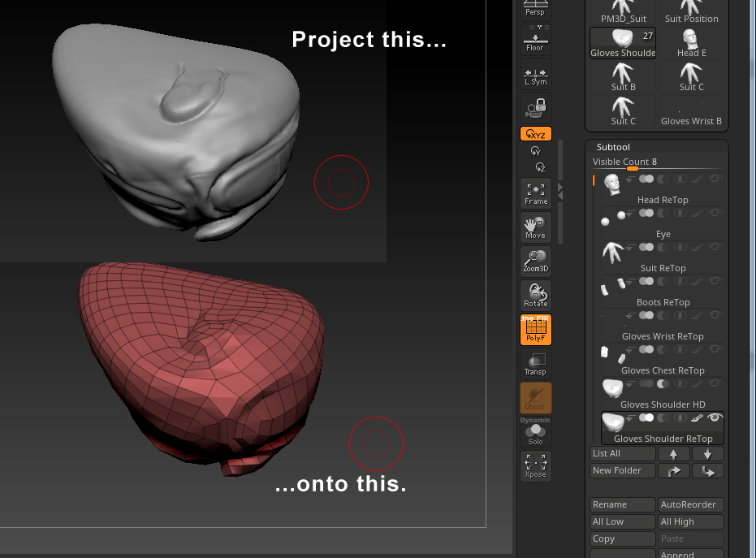This screenshot has height=558, width=756.
Task: Set subtract mode on Gloves Wrist ReTop
Action: pyautogui.click(x=663, y=315)
